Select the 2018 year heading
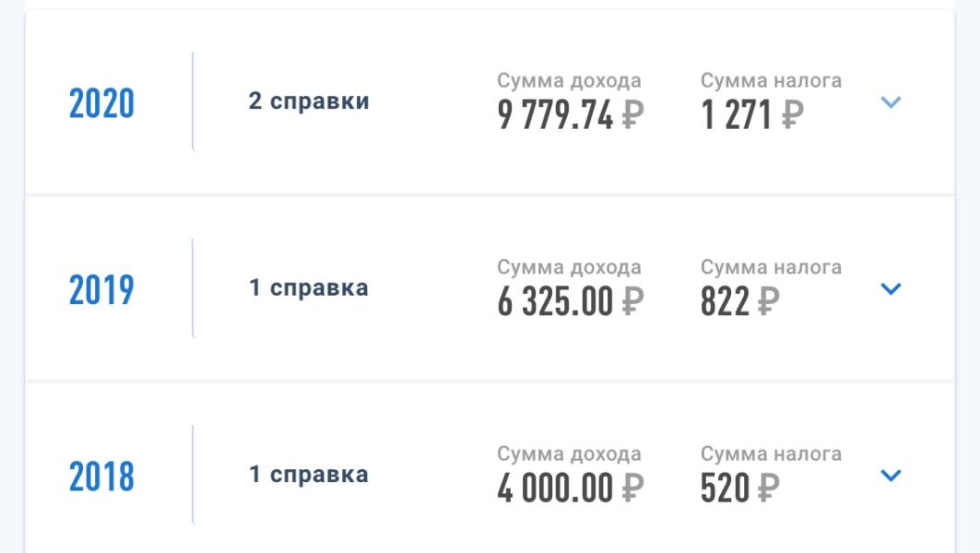Image resolution: width=980 pixels, height=553 pixels. coord(101,477)
